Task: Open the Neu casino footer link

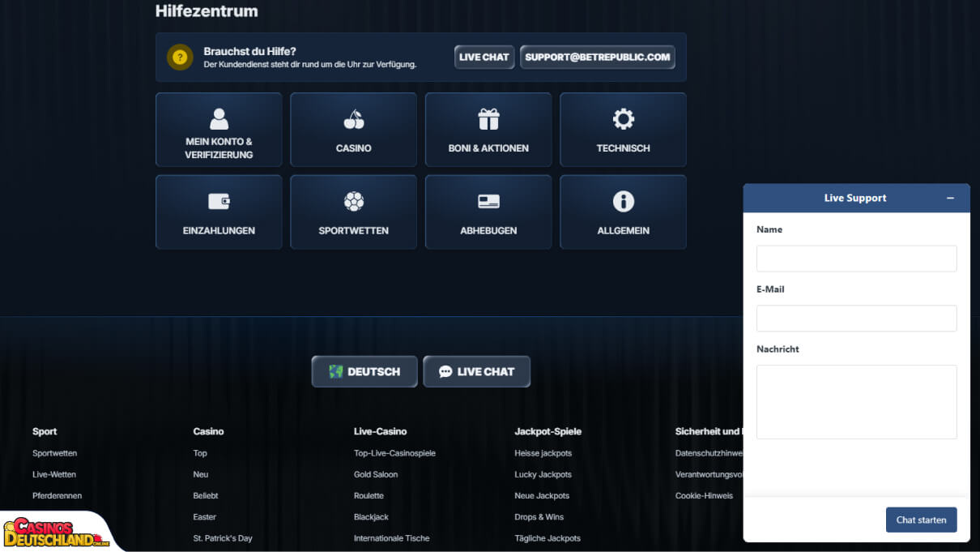Action: (201, 474)
